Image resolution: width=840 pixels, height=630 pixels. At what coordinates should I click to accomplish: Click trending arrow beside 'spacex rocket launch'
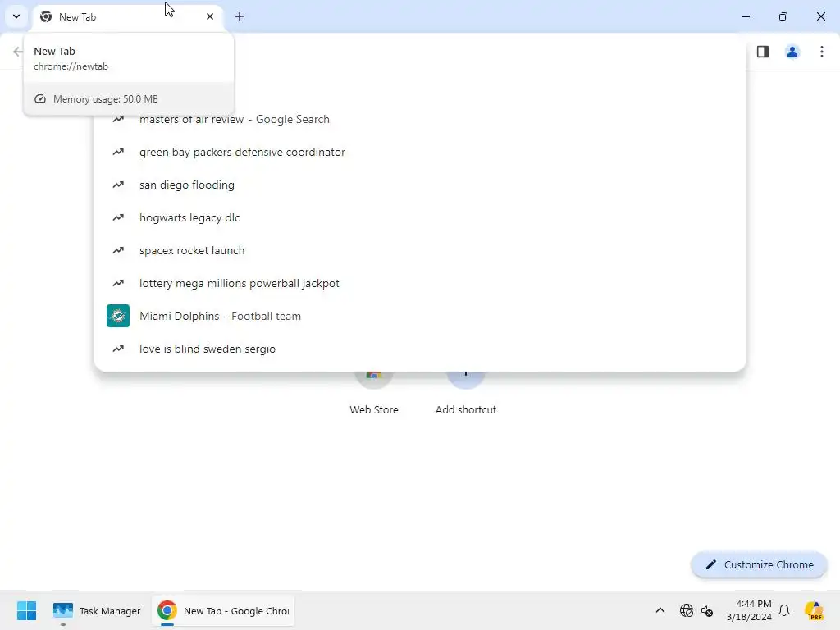[x=118, y=250]
